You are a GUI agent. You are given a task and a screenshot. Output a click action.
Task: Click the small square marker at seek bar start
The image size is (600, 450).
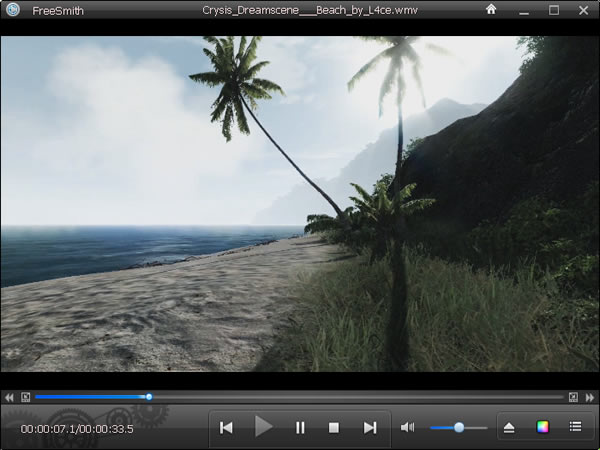coord(26,397)
